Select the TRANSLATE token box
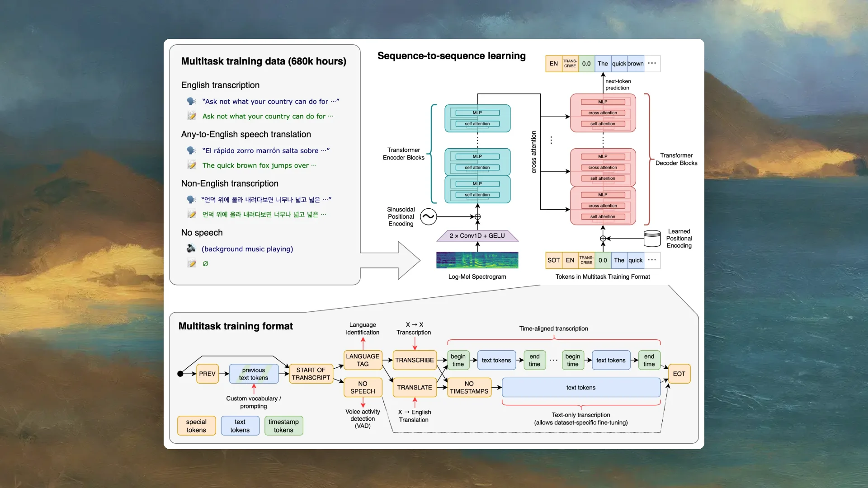The width and height of the screenshot is (868, 488). [415, 387]
